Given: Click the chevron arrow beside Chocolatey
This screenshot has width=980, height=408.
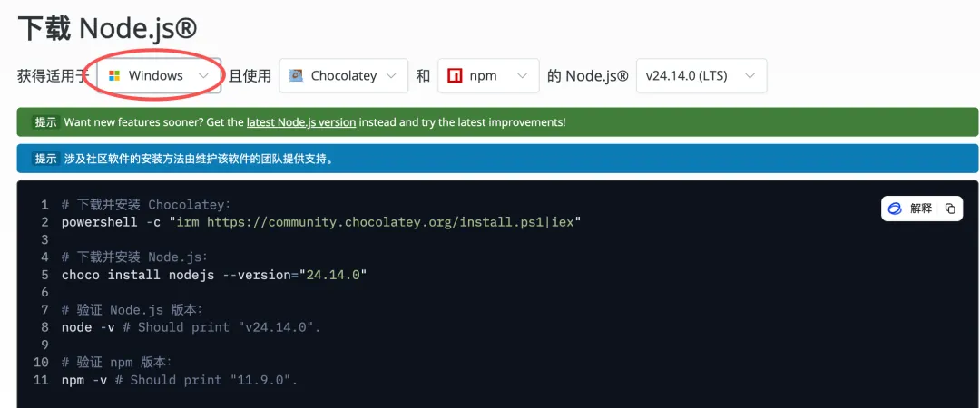Looking at the screenshot, I should pos(391,75).
